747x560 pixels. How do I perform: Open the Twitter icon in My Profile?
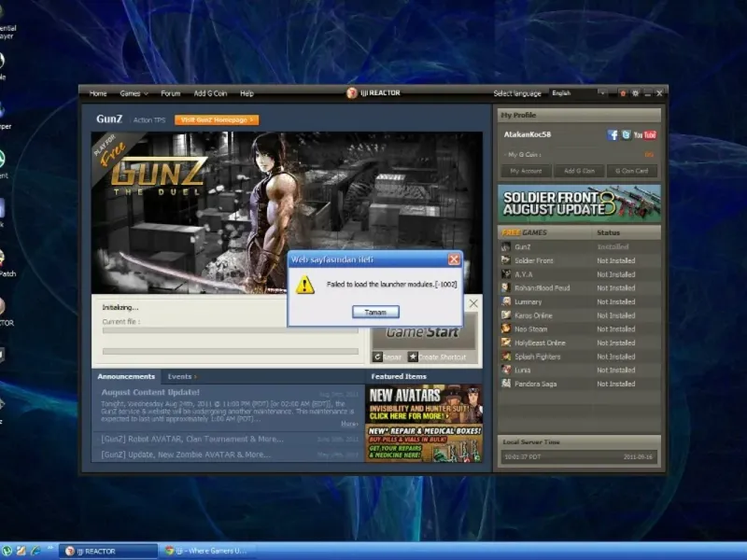tap(626, 134)
